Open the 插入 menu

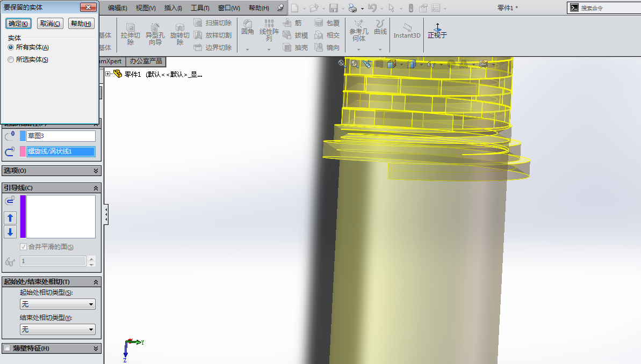point(173,8)
